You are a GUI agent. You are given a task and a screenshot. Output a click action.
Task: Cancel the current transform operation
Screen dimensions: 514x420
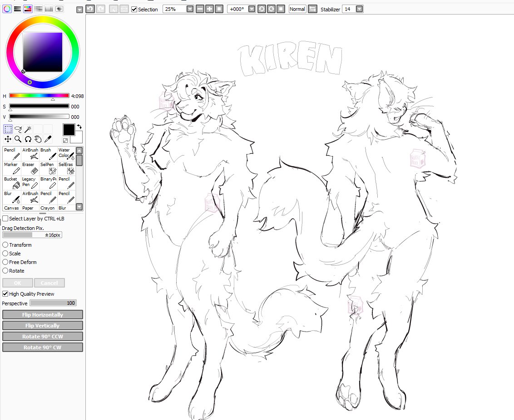point(49,283)
